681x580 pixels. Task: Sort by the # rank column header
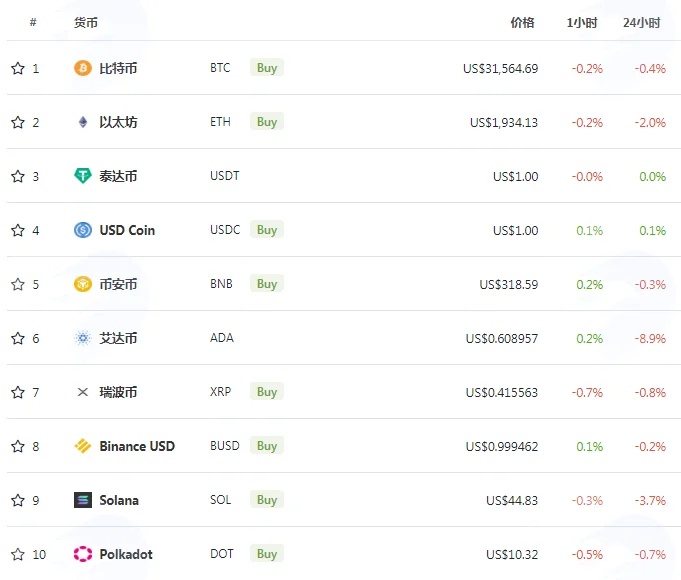pyautogui.click(x=33, y=22)
